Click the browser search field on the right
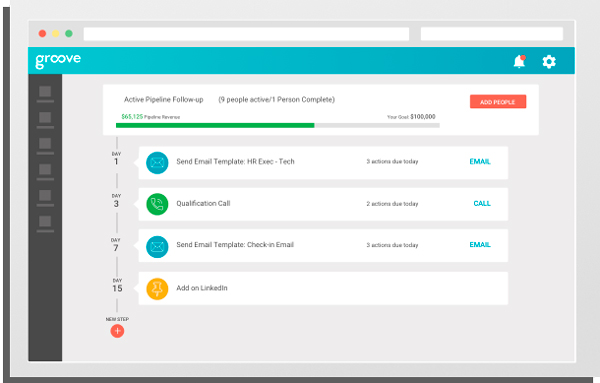Screen dimensions: 600x383 (x=492, y=34)
